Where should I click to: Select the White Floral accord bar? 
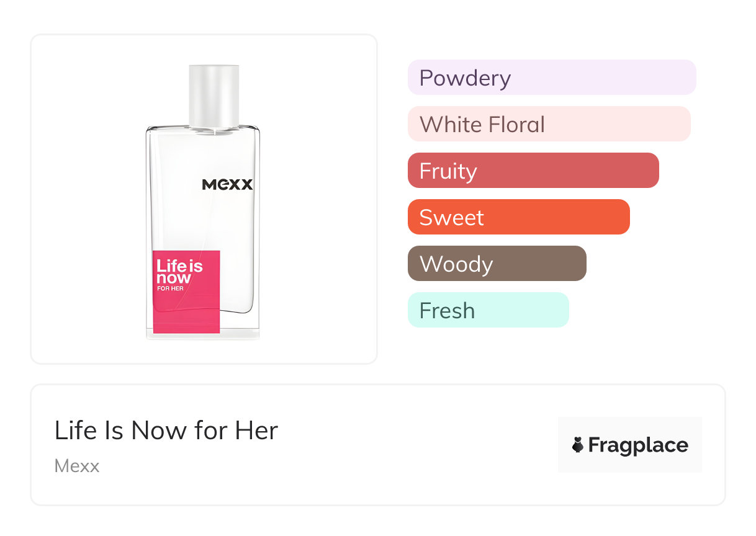(549, 124)
